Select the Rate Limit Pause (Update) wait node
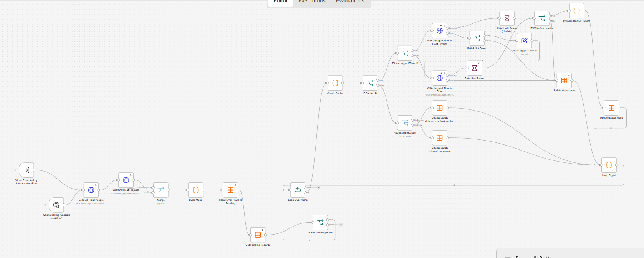Viewport: 644px width, 258px height. coord(507,18)
